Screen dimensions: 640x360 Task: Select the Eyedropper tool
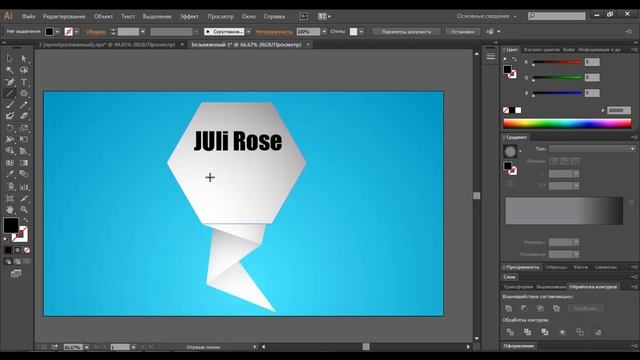click(x=9, y=174)
